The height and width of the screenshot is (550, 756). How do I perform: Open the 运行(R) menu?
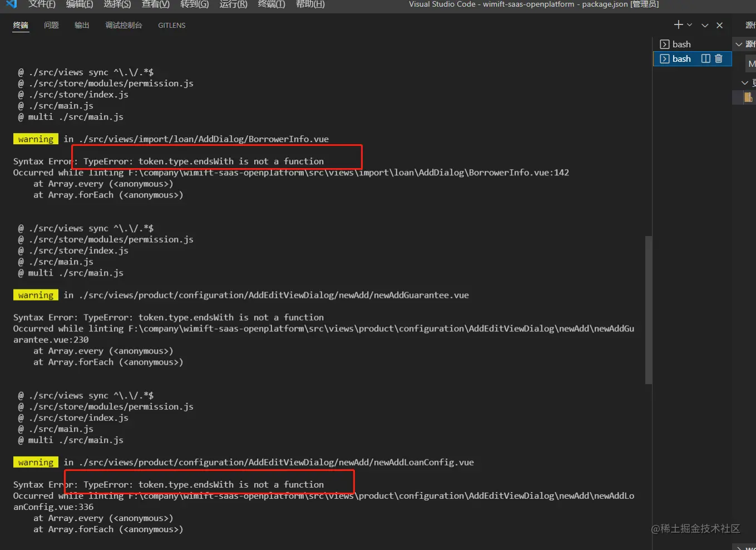point(233,4)
